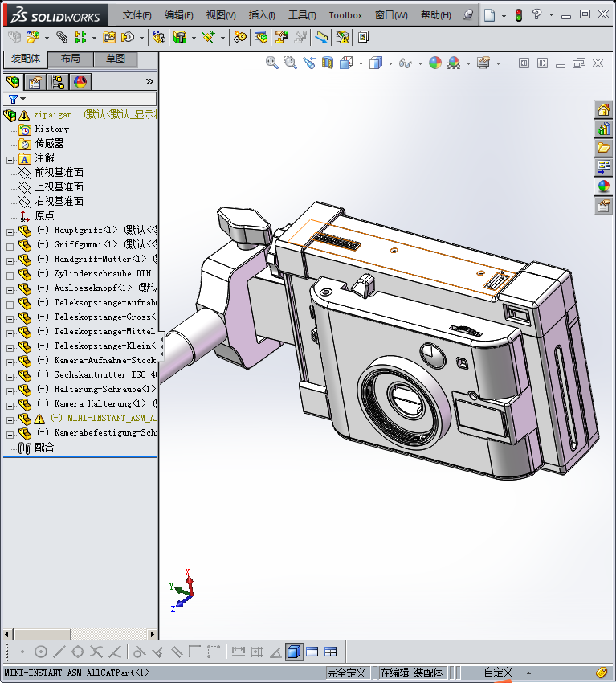This screenshot has height=683, width=616.
Task: Toggle the grid snap button in bottom toolbar
Action: click(257, 652)
